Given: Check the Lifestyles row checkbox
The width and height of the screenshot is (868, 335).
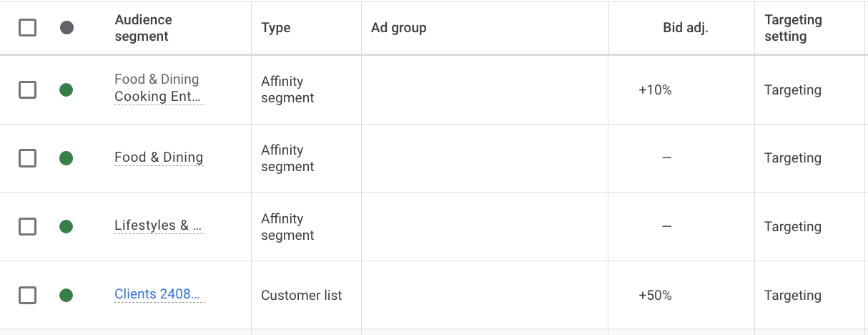Looking at the screenshot, I should 27,227.
